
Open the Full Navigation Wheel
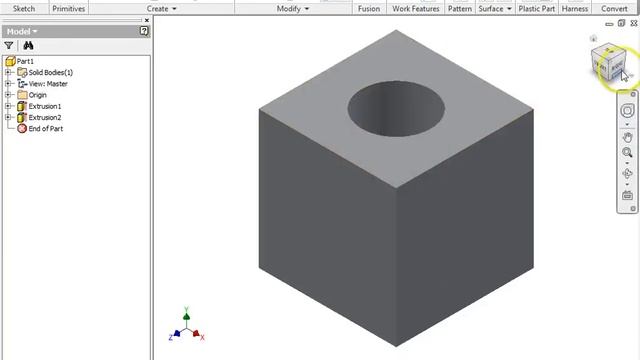click(627, 110)
